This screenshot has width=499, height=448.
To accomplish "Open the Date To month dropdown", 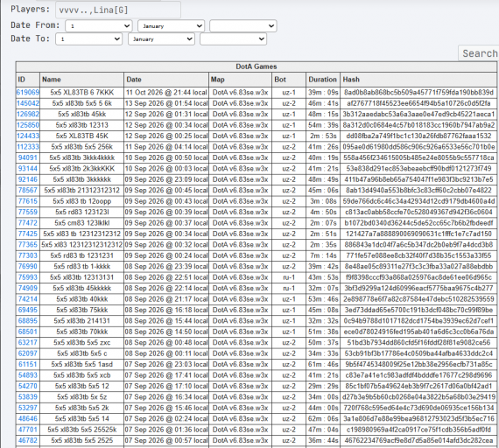I will tap(161, 39).
